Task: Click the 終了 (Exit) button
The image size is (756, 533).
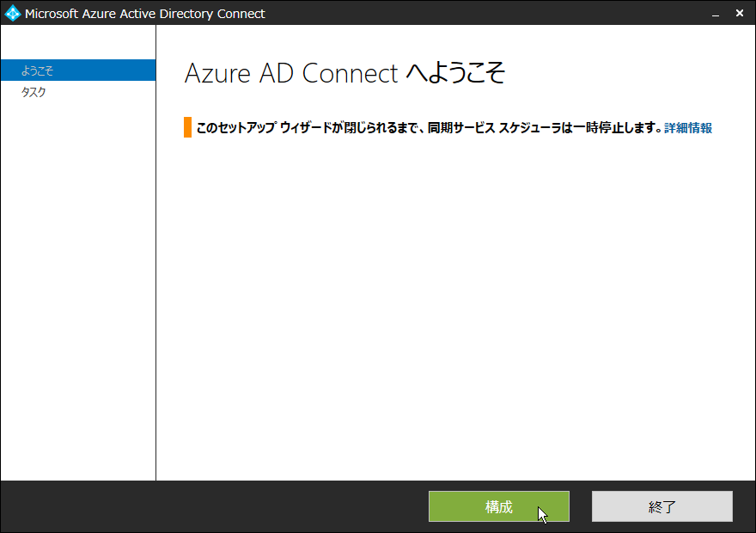Action: click(x=662, y=506)
